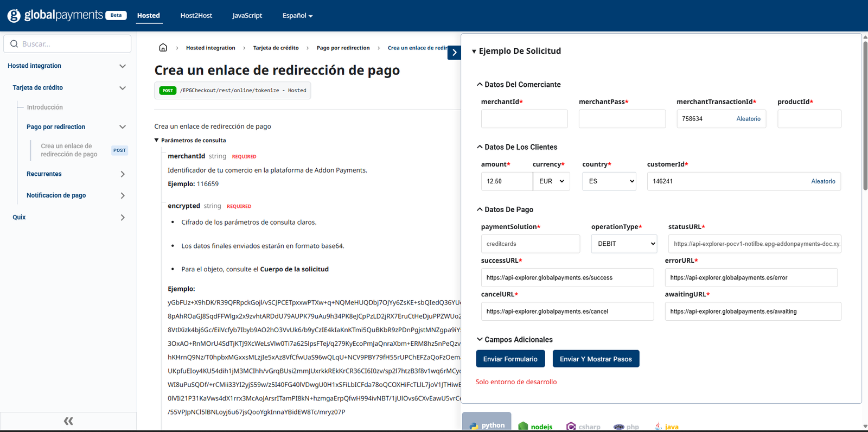Select the php code sample tab
Image resolution: width=868 pixels, height=432 pixels.
click(x=626, y=426)
